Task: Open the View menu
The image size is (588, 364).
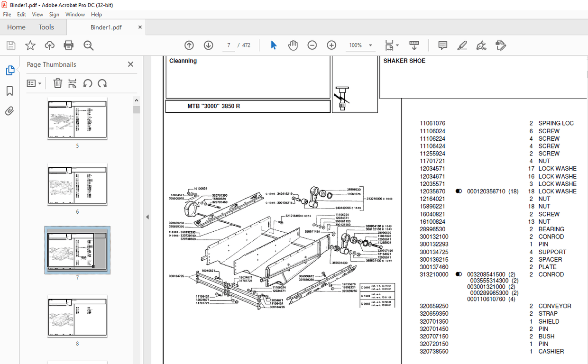Action: pyautogui.click(x=37, y=15)
